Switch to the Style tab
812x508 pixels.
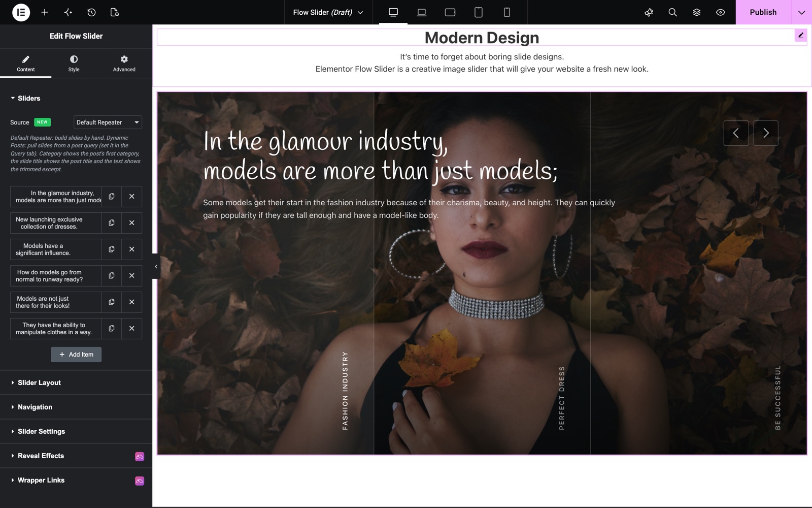(x=74, y=63)
